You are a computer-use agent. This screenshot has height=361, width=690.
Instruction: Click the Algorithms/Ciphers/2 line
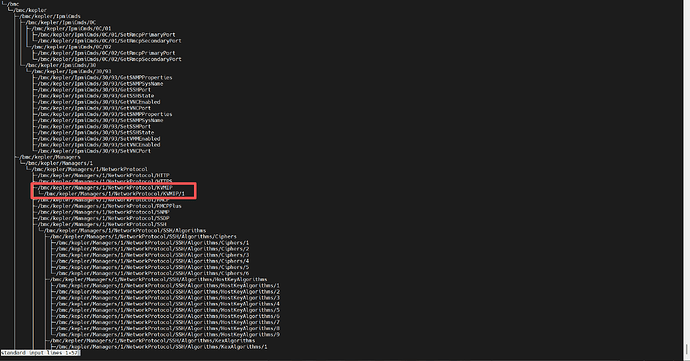tap(153, 249)
